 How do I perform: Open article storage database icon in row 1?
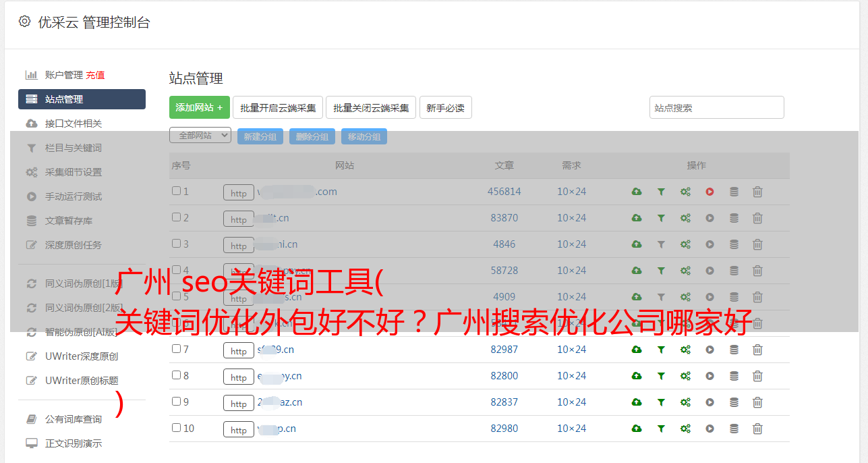pos(734,192)
